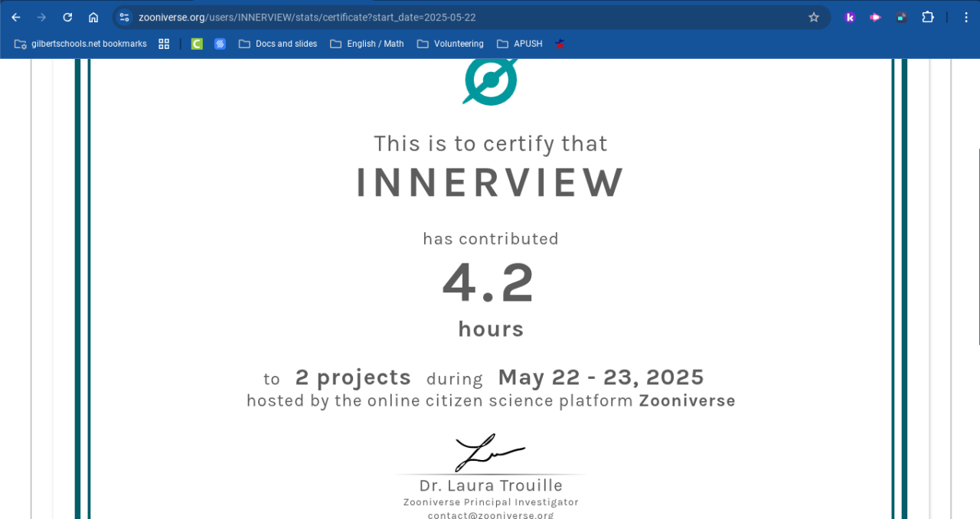980x519 pixels.
Task: Click the date range May 22 - 23, 2025
Action: 601,377
